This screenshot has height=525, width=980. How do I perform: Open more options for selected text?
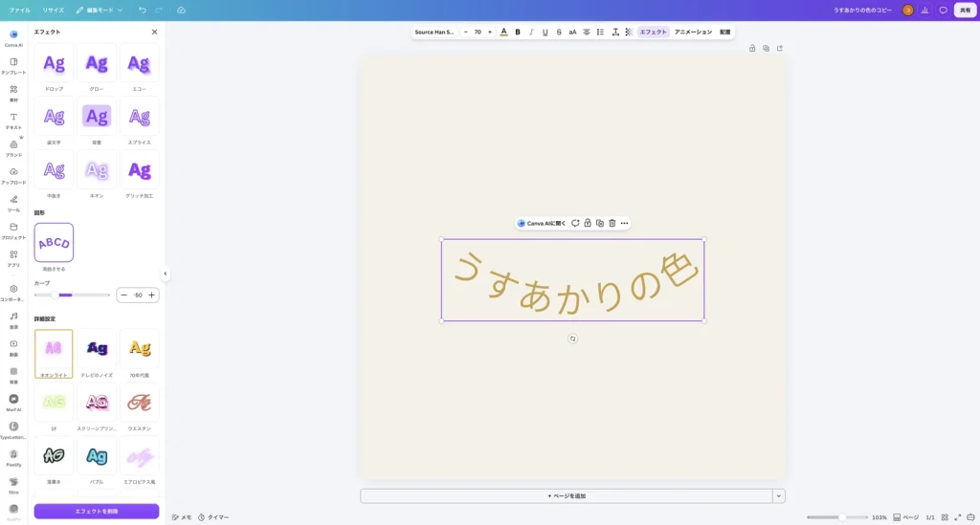(624, 224)
